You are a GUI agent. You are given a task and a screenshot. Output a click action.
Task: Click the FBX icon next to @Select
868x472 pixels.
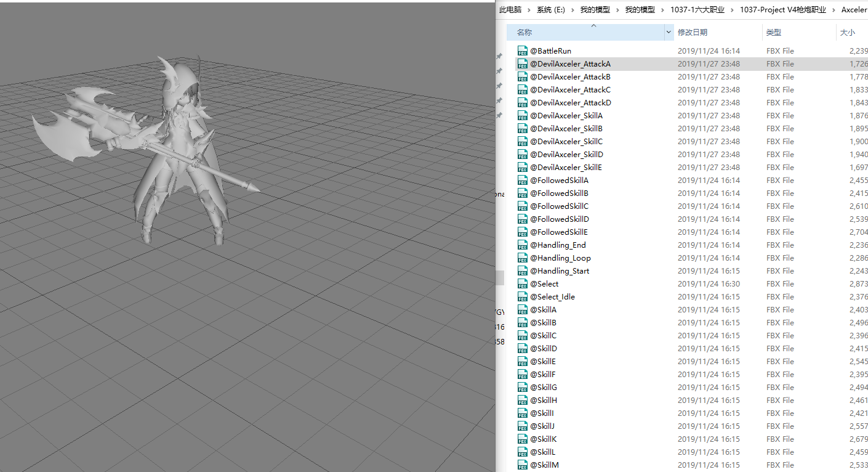coord(523,283)
